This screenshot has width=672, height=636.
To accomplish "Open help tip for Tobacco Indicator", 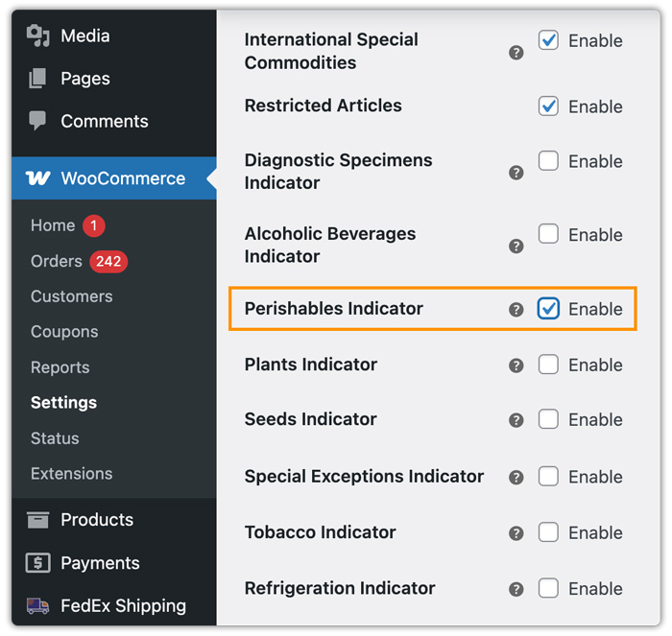I will (516, 533).
